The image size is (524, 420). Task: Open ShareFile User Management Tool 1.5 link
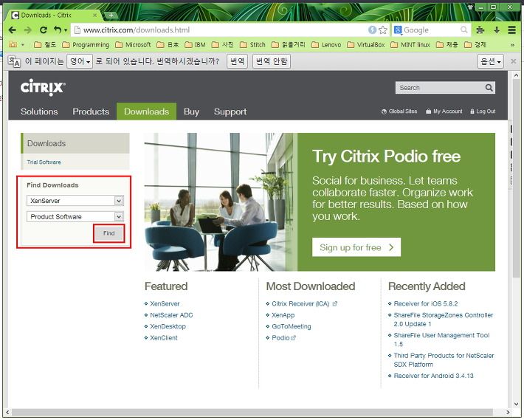click(x=441, y=340)
